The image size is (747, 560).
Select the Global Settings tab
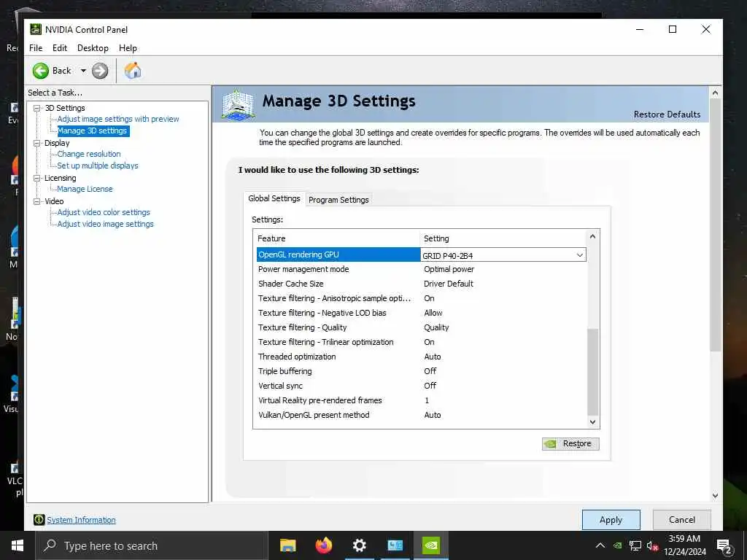tap(274, 198)
